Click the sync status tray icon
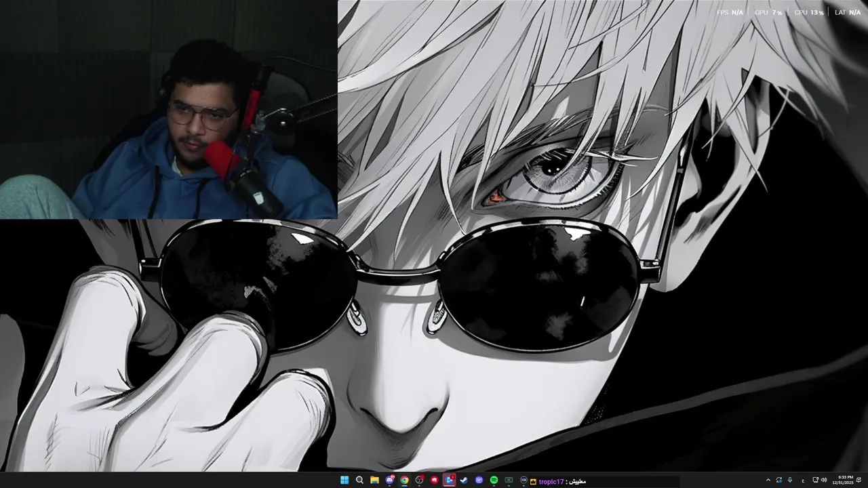The height and width of the screenshot is (488, 868). pyautogui.click(x=778, y=480)
